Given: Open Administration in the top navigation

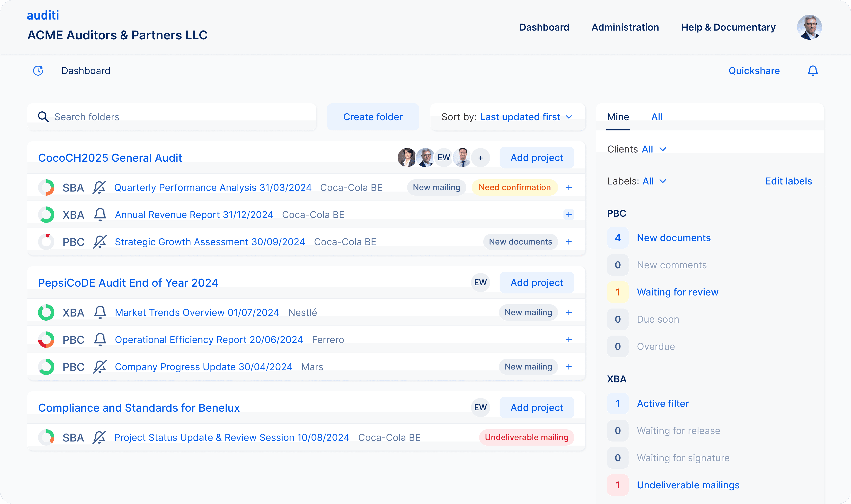Looking at the screenshot, I should click(x=625, y=27).
